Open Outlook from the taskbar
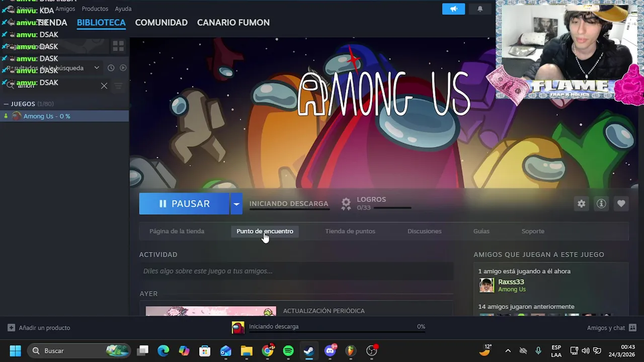The image size is (644, 362). click(x=225, y=350)
